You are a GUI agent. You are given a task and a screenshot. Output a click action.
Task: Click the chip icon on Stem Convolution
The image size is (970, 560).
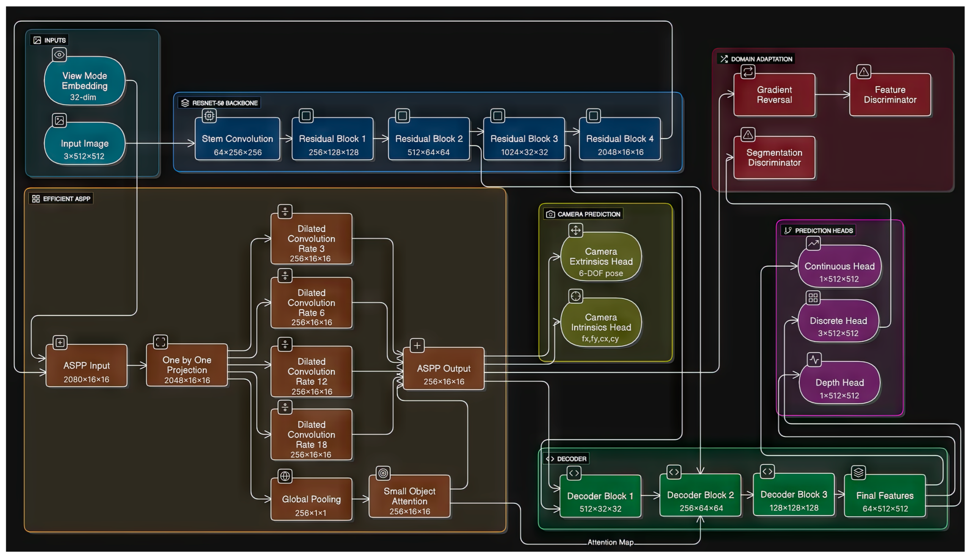(209, 115)
